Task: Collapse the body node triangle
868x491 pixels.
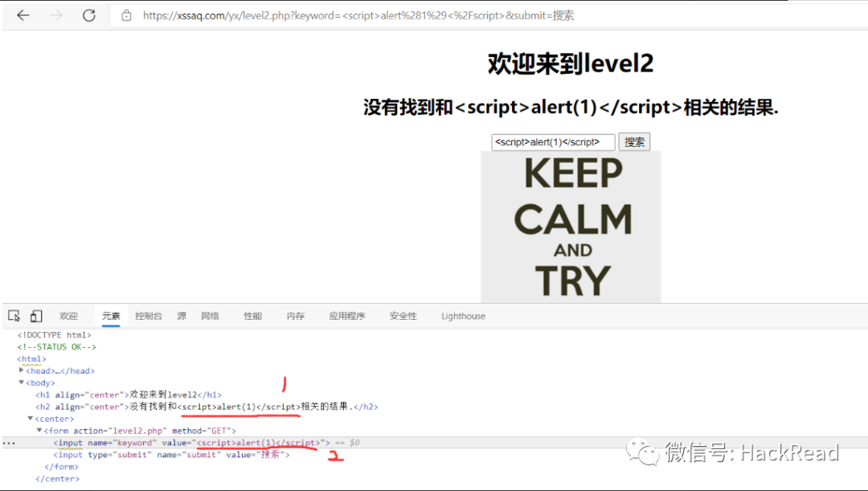Action: [21, 383]
